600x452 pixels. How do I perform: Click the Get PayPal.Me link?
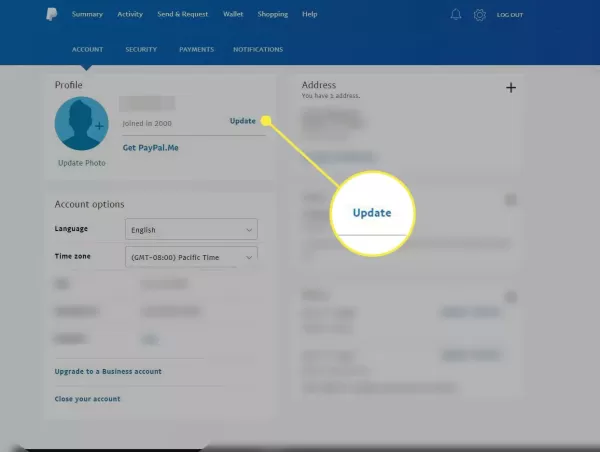(150, 148)
